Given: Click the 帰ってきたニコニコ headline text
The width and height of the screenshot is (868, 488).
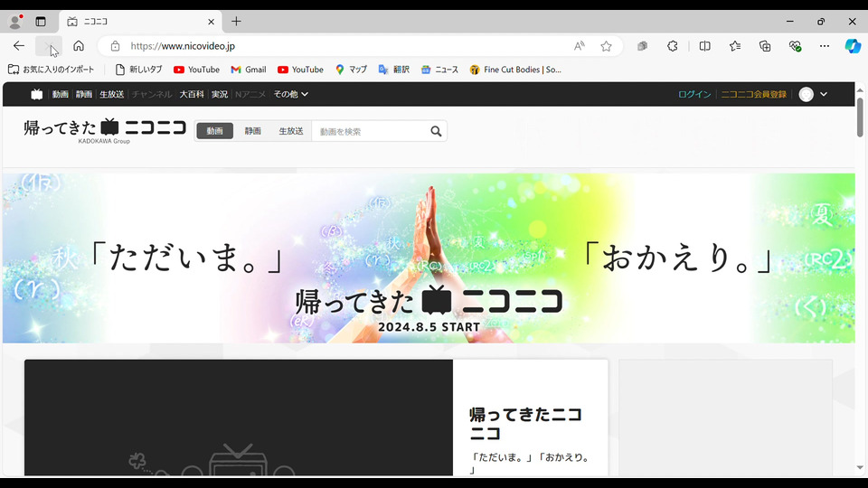Looking at the screenshot, I should (x=525, y=423).
